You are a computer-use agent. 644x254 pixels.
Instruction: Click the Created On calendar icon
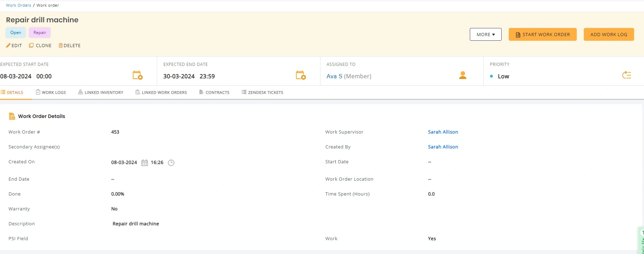(x=144, y=163)
